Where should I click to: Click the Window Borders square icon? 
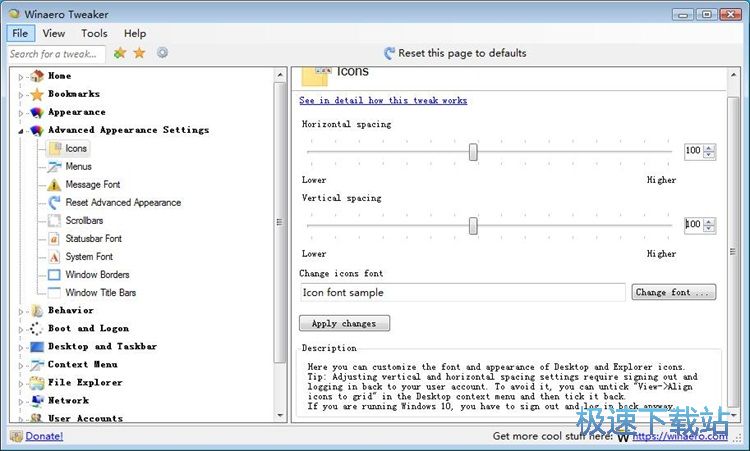(54, 275)
